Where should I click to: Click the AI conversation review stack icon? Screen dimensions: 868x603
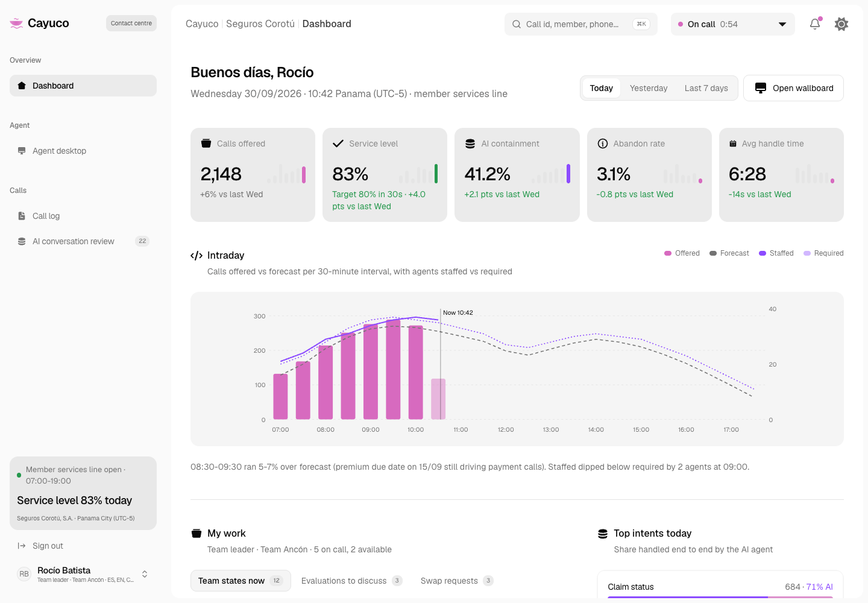point(22,241)
